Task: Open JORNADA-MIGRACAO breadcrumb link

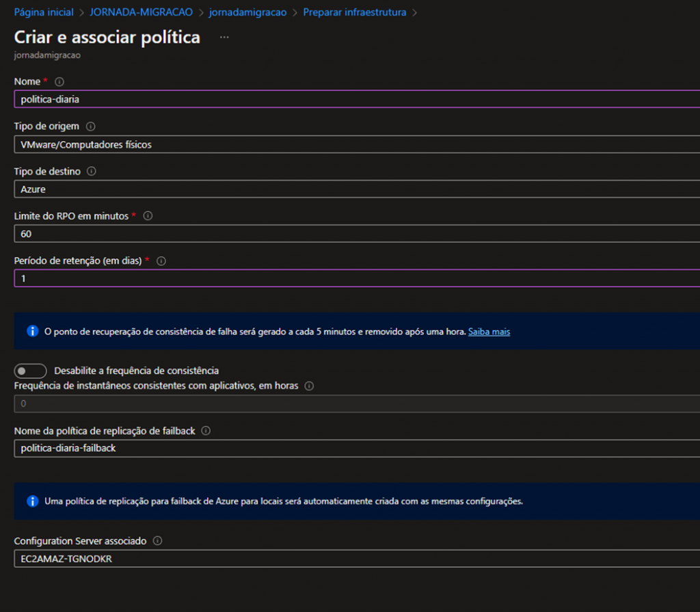Action: (142, 12)
